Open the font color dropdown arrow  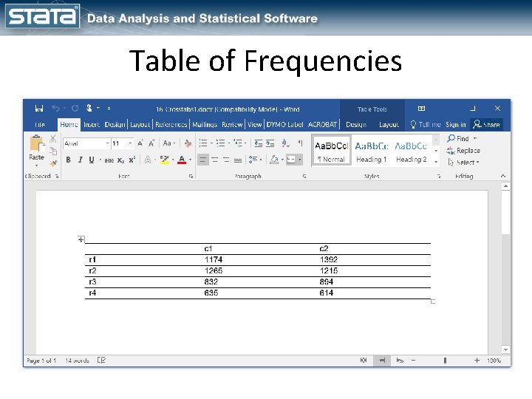click(190, 160)
